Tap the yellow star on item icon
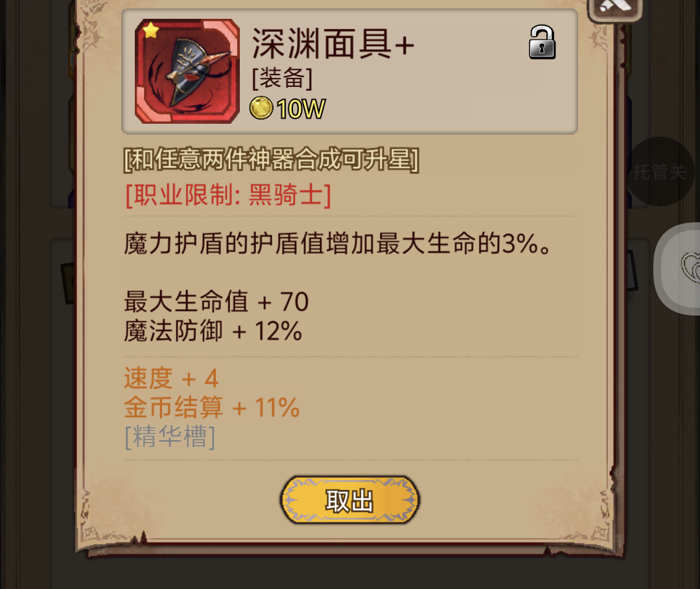700x589 pixels. coord(151,30)
